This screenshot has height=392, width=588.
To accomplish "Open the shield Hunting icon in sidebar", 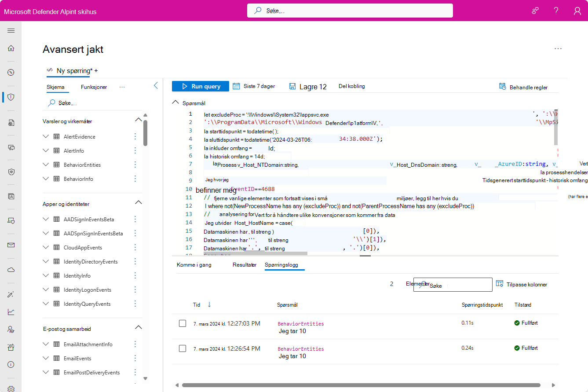I will (x=11, y=97).
